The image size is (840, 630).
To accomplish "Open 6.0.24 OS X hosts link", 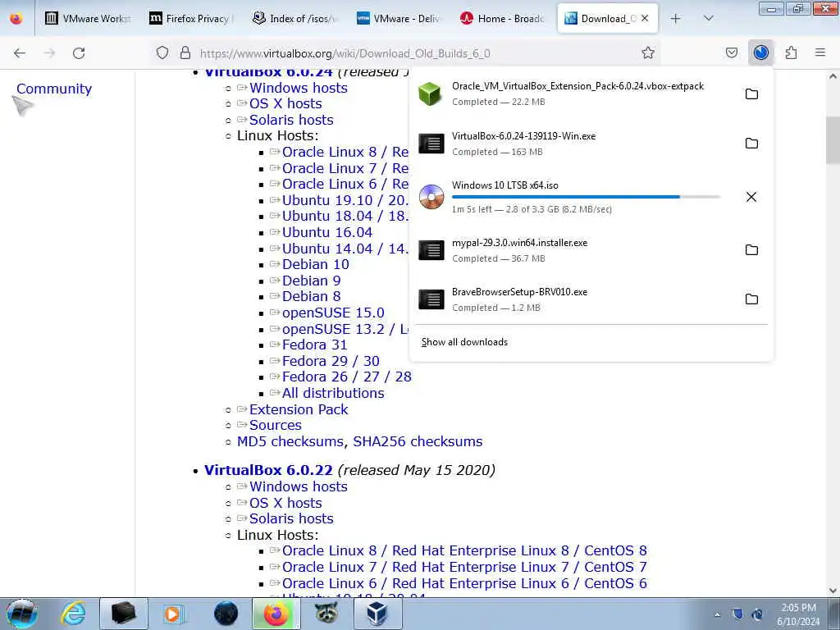I will [285, 103].
